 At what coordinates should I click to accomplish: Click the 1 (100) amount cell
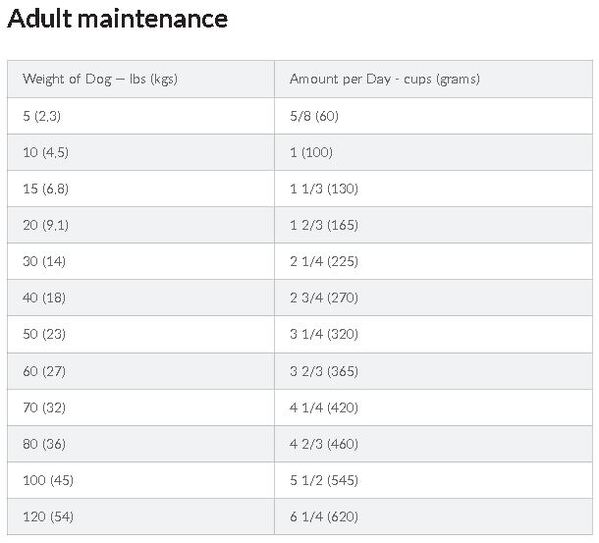(x=433, y=152)
